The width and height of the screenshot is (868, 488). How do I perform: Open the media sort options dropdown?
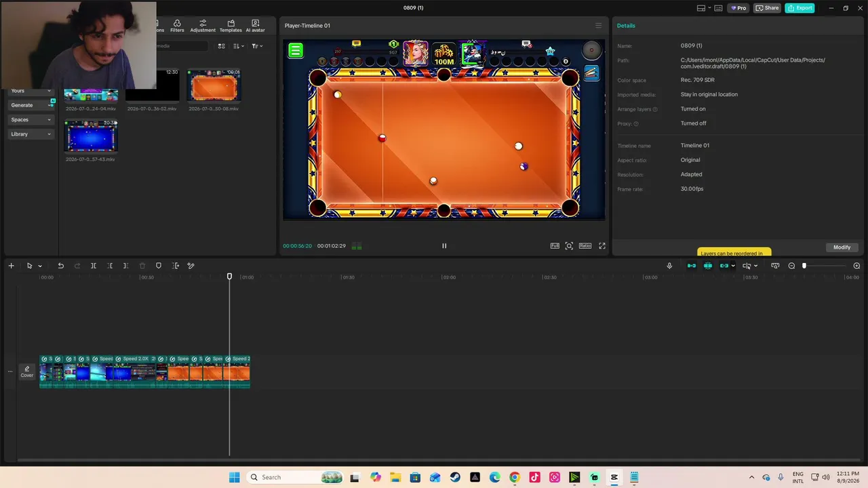[239, 46]
